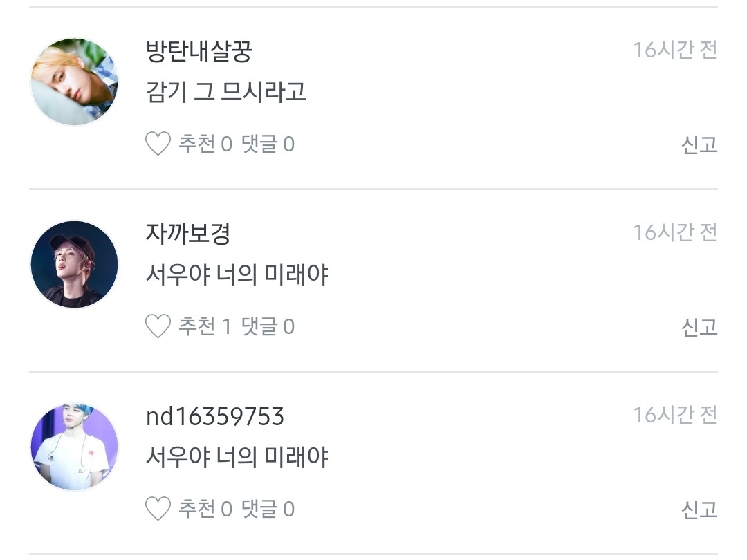Open replies (댓글 0) on nd16359753's comment
747x560 pixels.
tap(268, 509)
